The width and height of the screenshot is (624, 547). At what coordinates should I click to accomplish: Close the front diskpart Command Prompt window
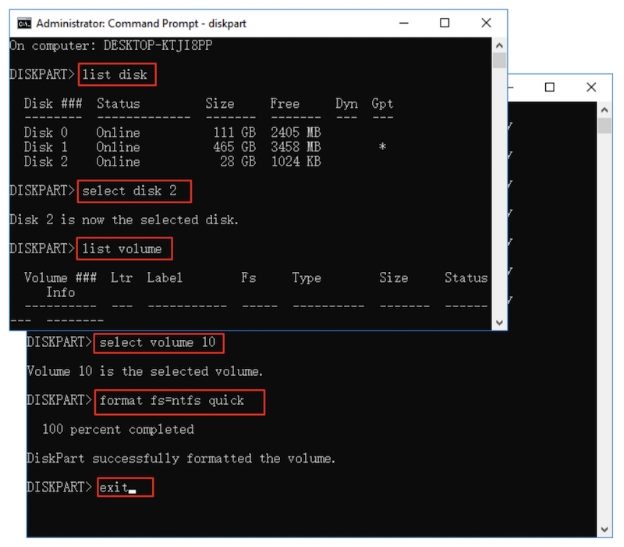(486, 23)
